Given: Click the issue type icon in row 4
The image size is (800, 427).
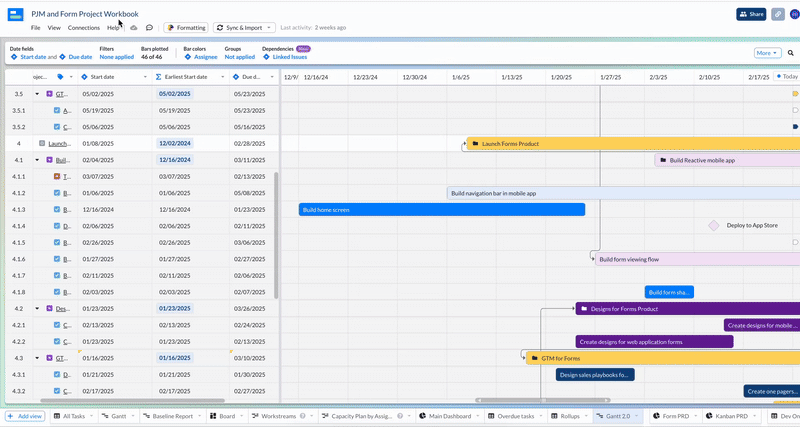Looking at the screenshot, I should pyautogui.click(x=42, y=143).
